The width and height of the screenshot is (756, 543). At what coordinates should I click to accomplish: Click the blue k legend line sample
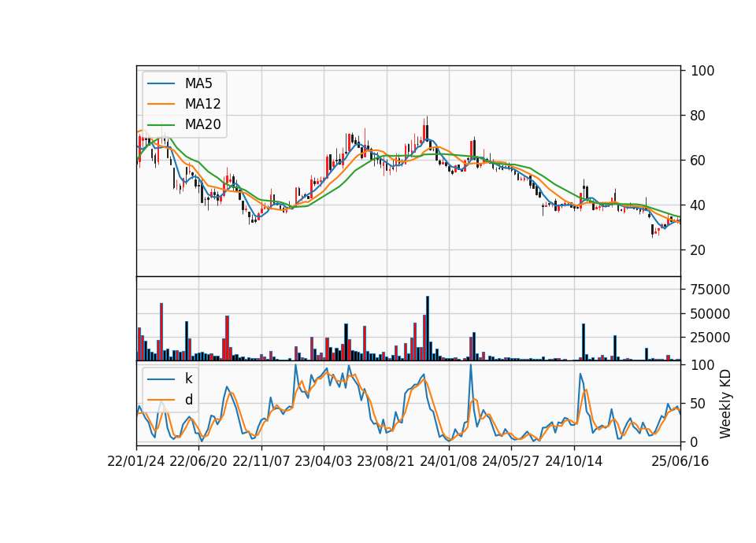[161, 379]
